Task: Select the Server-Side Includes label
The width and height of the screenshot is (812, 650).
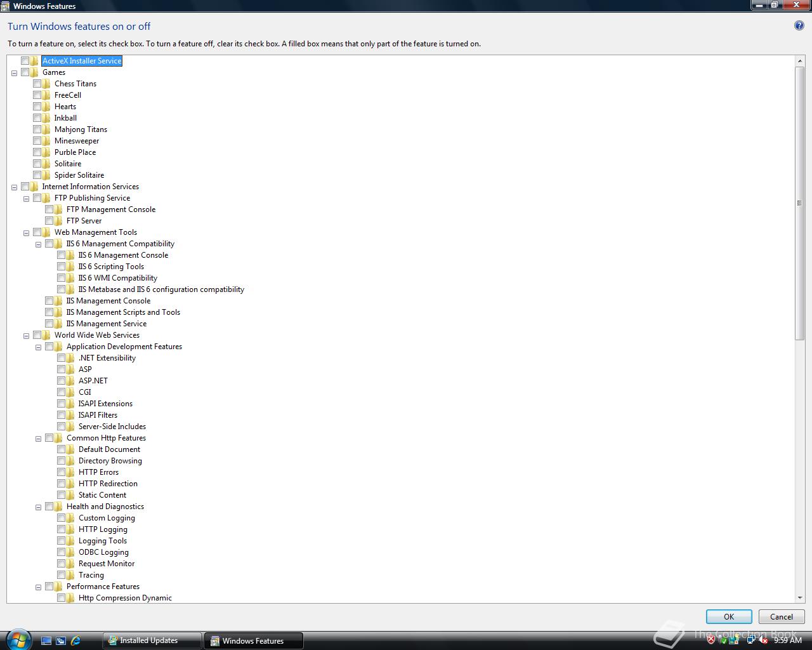Action: 112,427
